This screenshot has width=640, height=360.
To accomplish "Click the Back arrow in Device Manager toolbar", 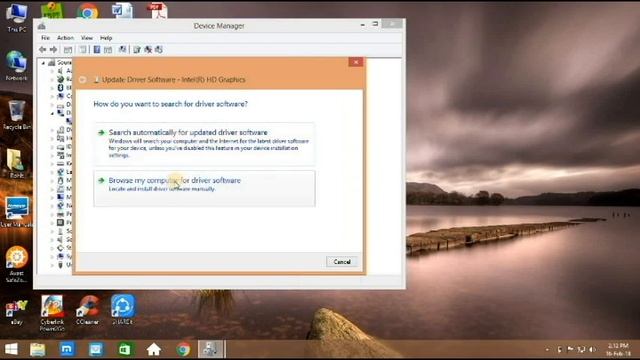I will [x=42, y=49].
